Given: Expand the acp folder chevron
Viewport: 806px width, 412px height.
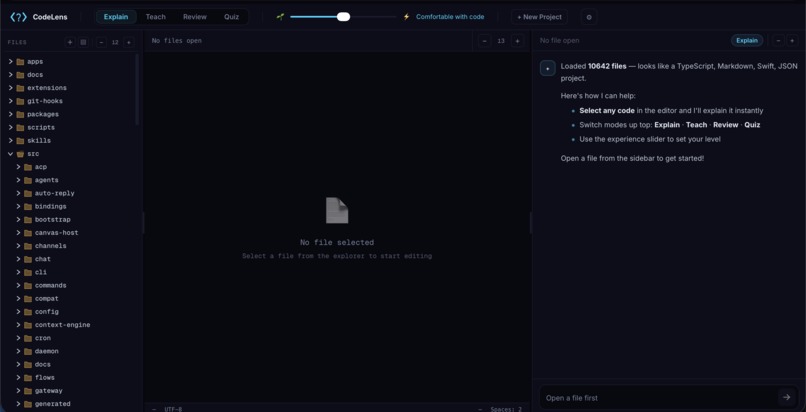Looking at the screenshot, I should pyautogui.click(x=18, y=167).
